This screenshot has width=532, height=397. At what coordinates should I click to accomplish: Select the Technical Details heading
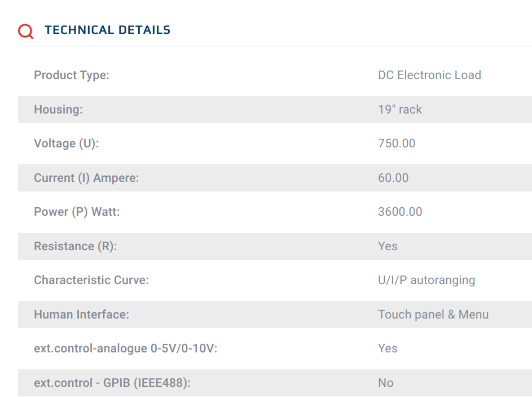click(x=108, y=30)
